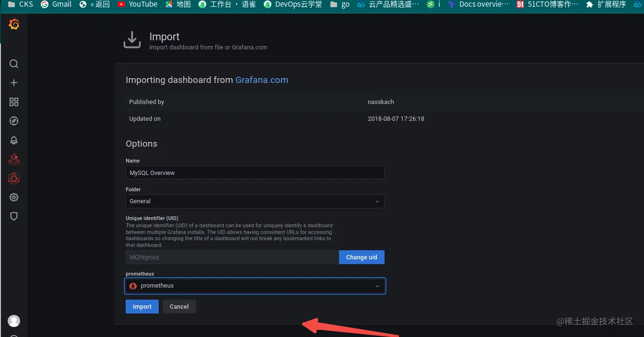Click the Updated on label
The image size is (644, 337).
click(145, 119)
